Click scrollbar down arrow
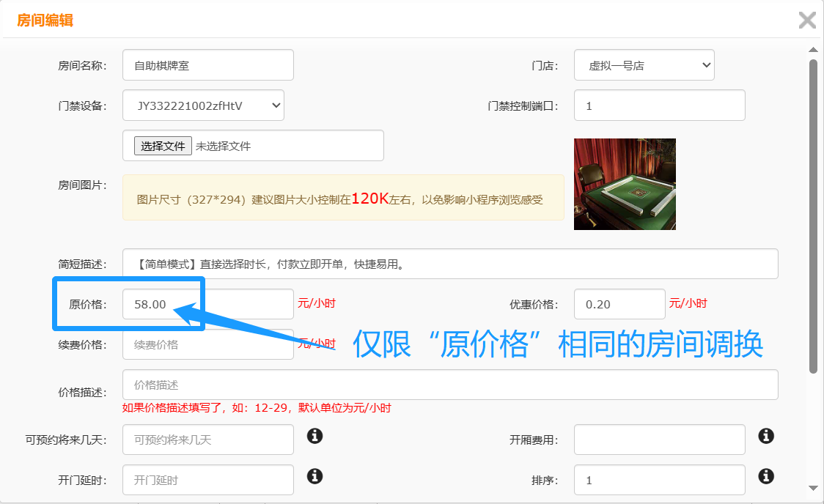 813,488
